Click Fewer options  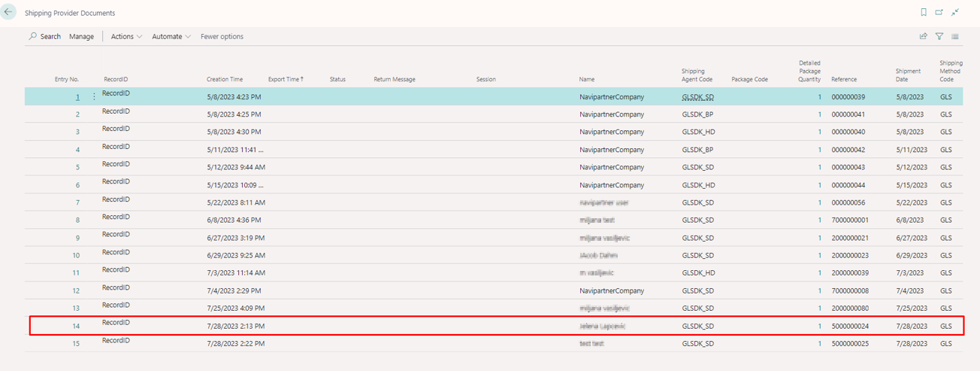point(222,36)
